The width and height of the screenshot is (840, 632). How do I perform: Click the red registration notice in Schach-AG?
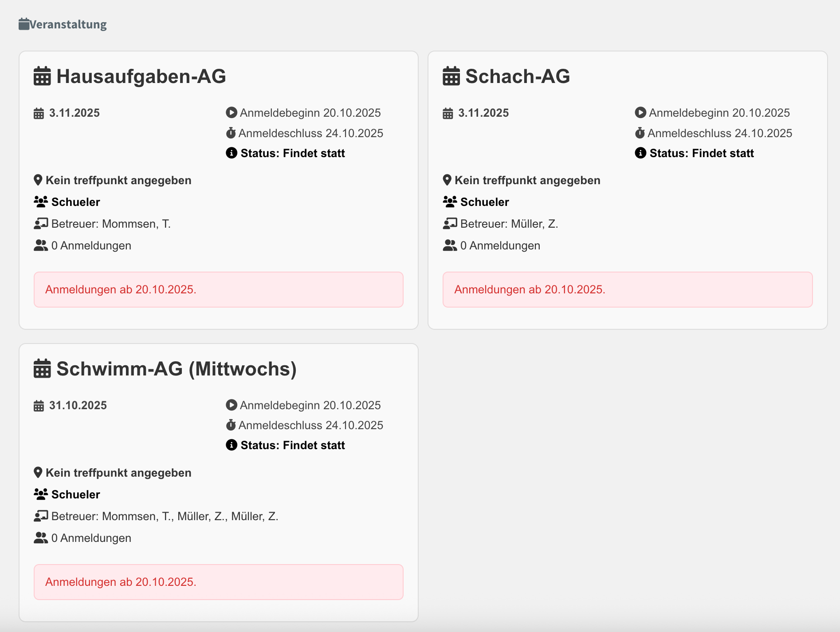click(627, 290)
